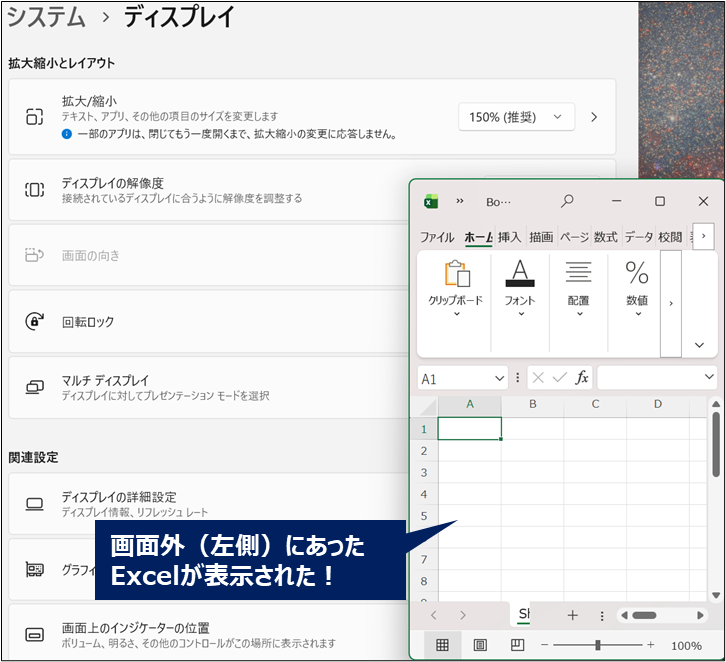
Task: Select cell A1 in the worksheet
Action: click(x=469, y=429)
